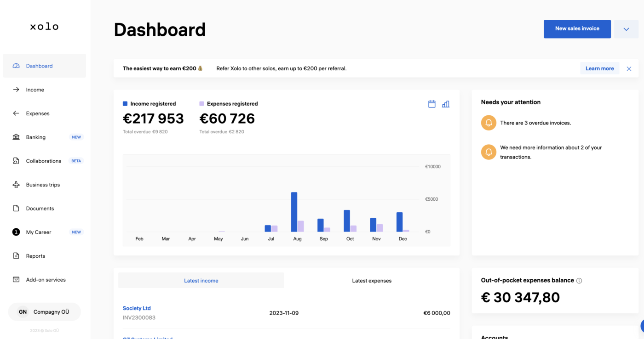Click the Reports sheet icon
This screenshot has height=339, width=644.
click(x=16, y=256)
